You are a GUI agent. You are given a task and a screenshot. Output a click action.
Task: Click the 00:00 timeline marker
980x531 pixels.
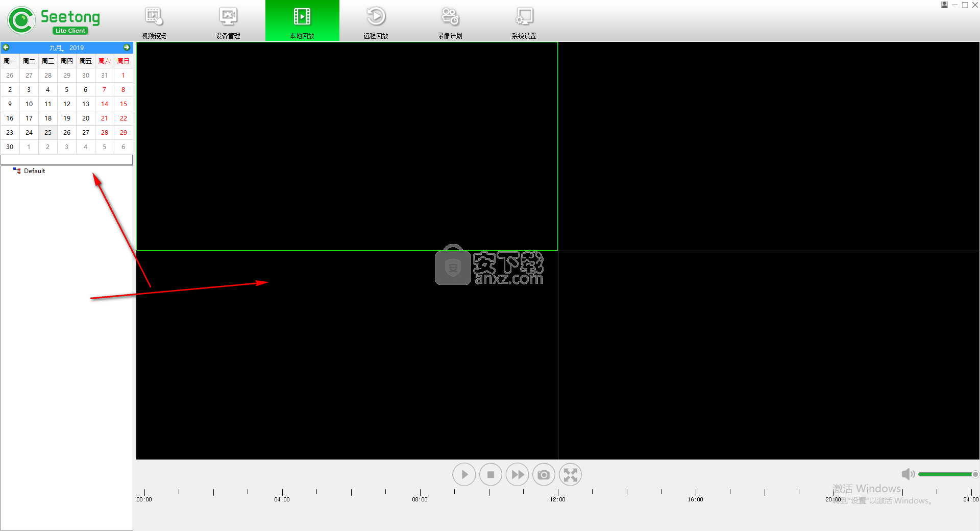144,499
